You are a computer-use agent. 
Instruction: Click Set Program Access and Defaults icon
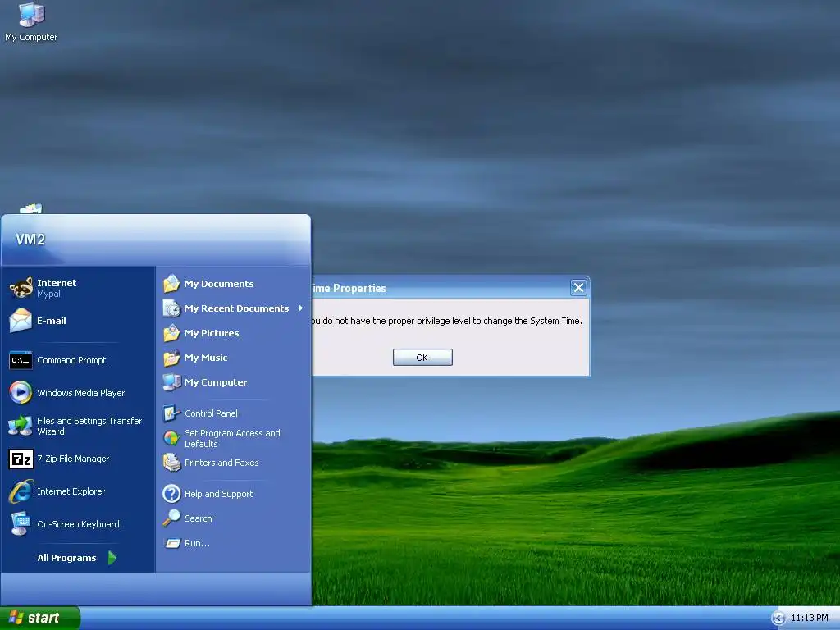tap(171, 438)
